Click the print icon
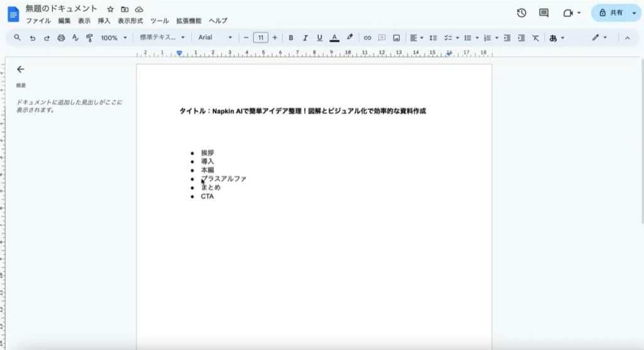644x350 pixels. pos(61,38)
